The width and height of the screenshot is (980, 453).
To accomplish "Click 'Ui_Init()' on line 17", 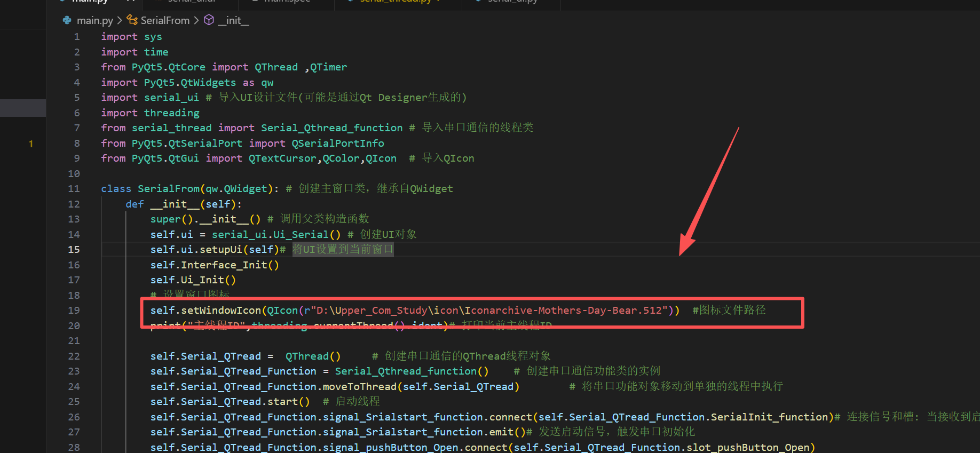I will point(208,280).
